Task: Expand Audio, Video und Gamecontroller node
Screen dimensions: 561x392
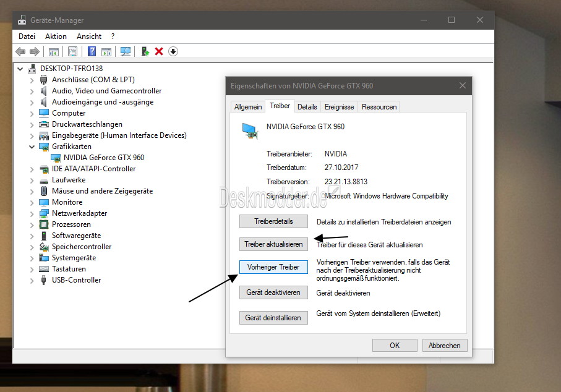Action: pos(32,92)
